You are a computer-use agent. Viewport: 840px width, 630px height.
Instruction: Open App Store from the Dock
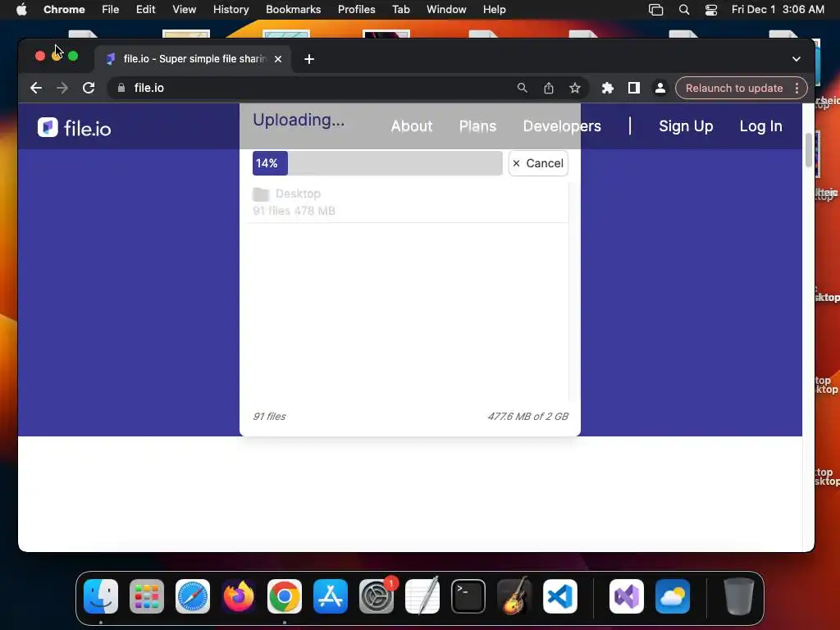tap(331, 596)
